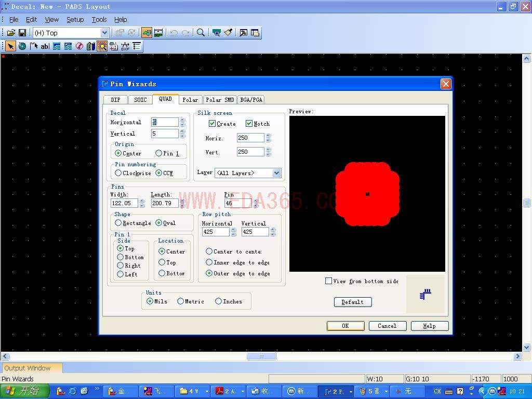
Task: Select the abl Text tool
Action: pyautogui.click(x=45, y=46)
